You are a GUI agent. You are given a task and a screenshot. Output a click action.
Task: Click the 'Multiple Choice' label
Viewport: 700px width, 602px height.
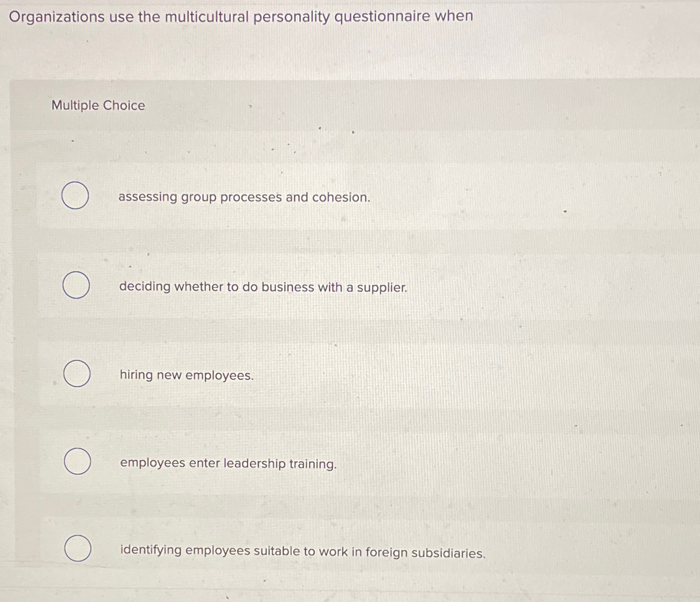(x=97, y=106)
